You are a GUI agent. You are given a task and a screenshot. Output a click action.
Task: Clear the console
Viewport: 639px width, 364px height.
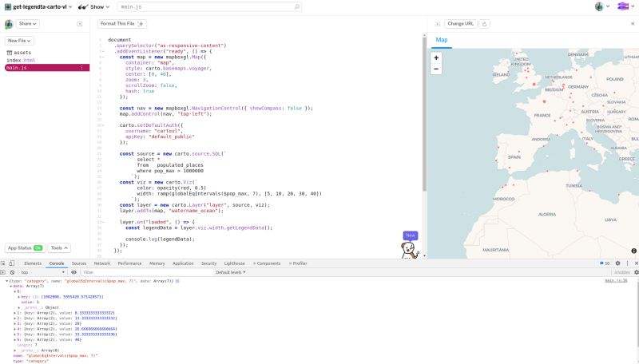(x=12, y=272)
